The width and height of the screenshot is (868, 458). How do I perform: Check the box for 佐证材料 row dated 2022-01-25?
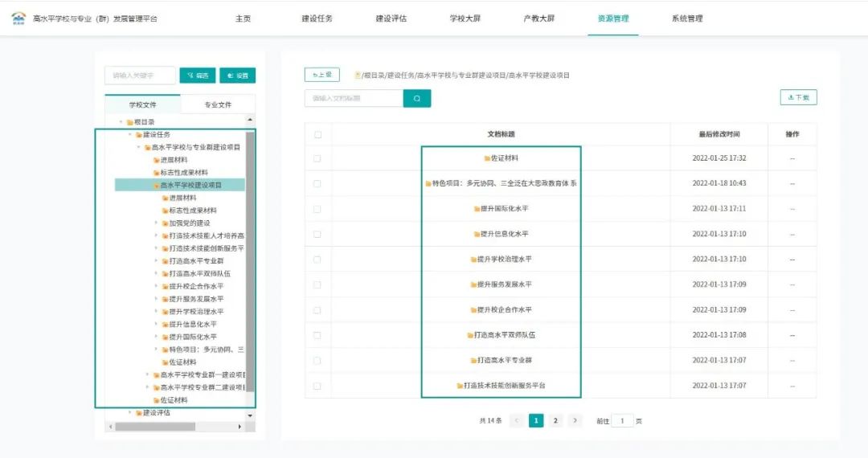click(317, 158)
